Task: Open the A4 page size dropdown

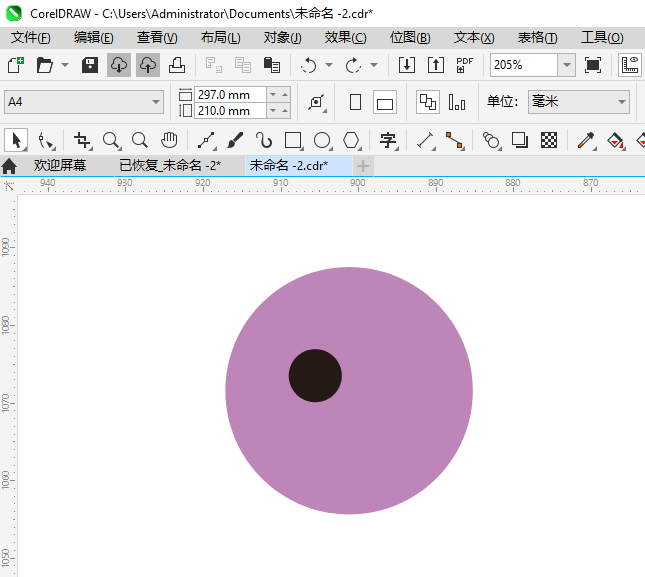Action: point(84,102)
